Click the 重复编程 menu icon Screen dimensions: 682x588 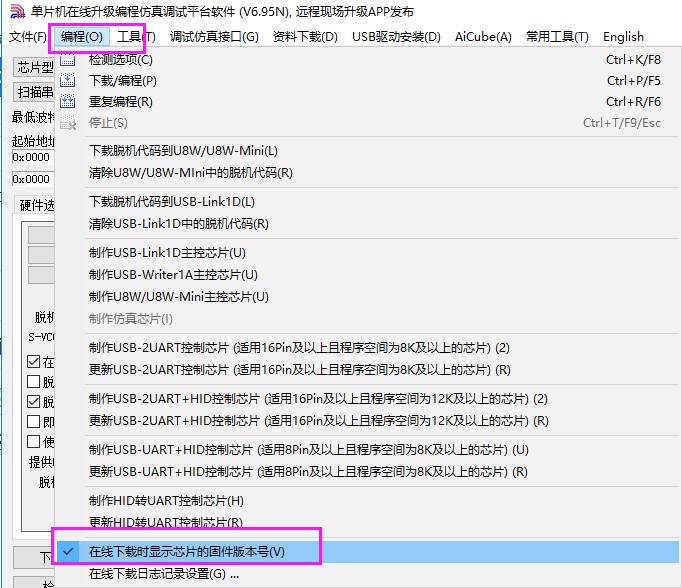(x=67, y=101)
